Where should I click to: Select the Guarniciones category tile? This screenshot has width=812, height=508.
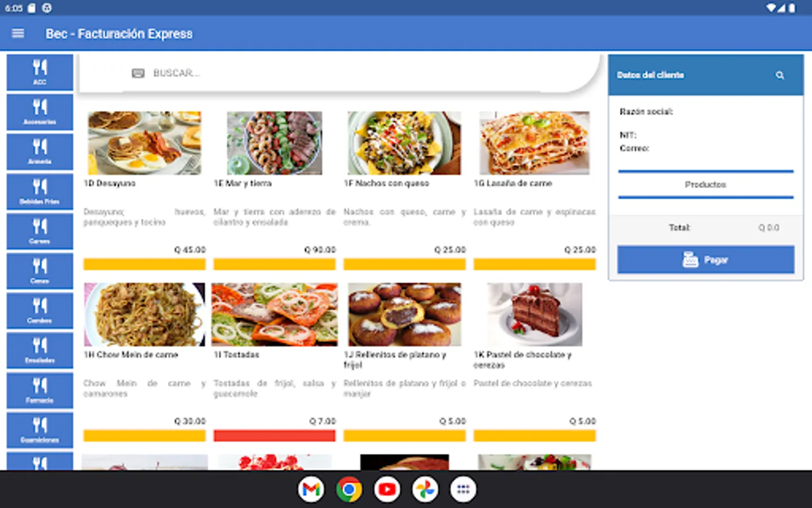pyautogui.click(x=40, y=430)
